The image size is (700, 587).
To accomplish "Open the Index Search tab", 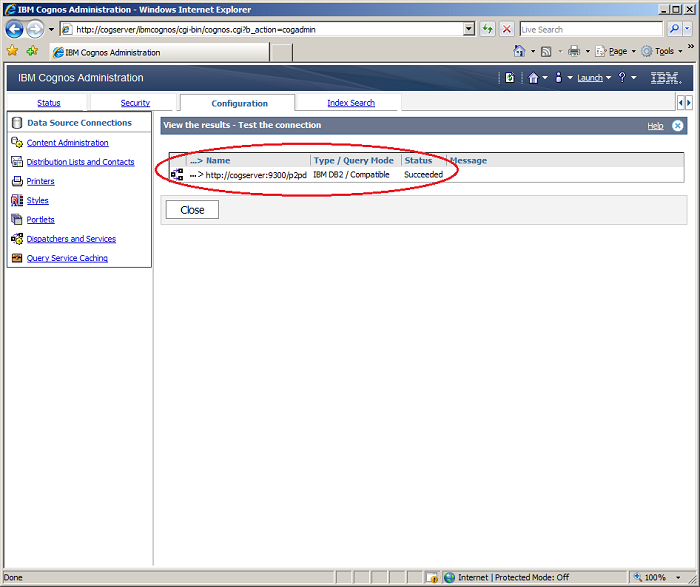I will (351, 103).
